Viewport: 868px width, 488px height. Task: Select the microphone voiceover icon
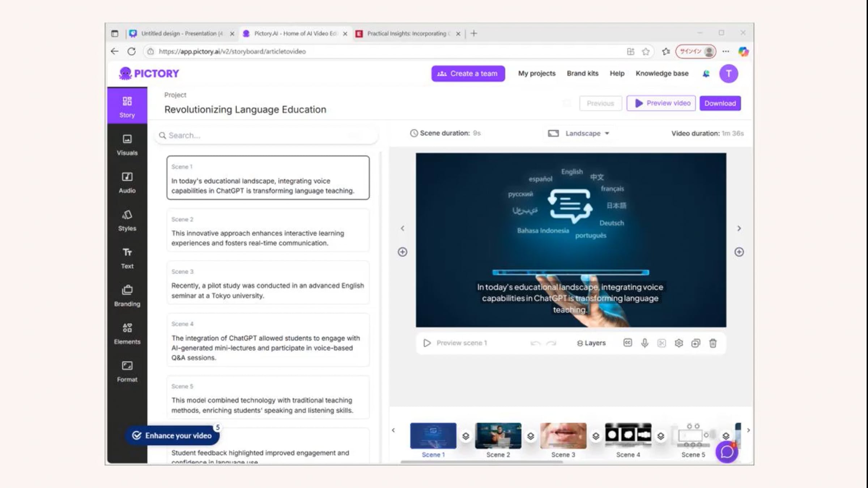(645, 343)
